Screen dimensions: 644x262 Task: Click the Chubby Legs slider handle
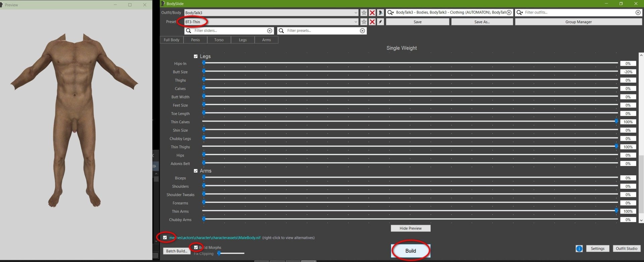pyautogui.click(x=204, y=138)
